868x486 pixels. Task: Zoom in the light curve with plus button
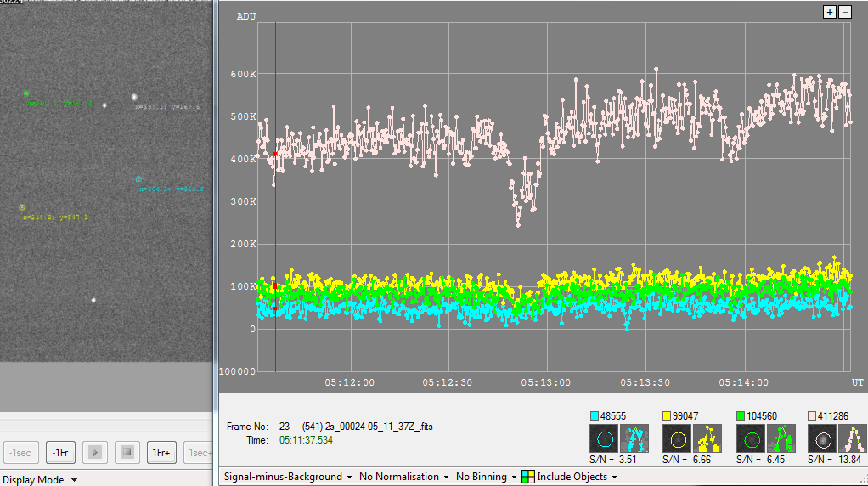[830, 12]
